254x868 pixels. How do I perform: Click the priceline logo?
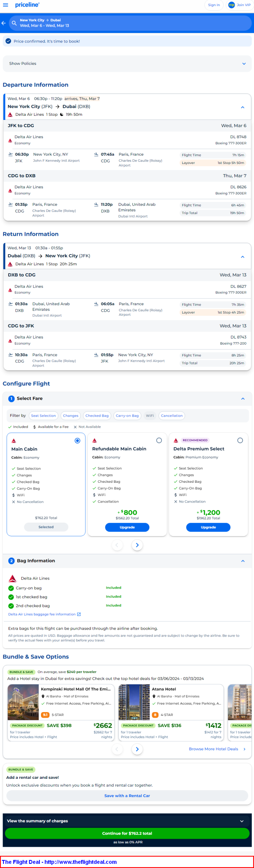click(27, 5)
